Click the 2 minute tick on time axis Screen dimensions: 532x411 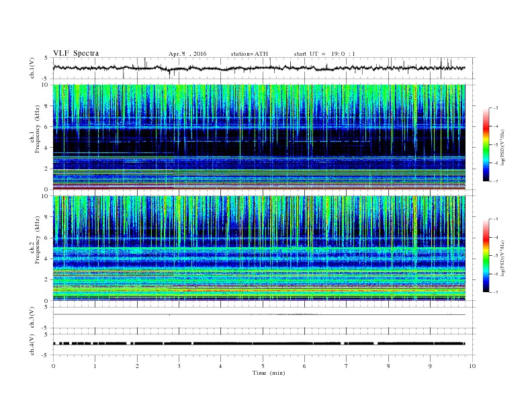137,366
